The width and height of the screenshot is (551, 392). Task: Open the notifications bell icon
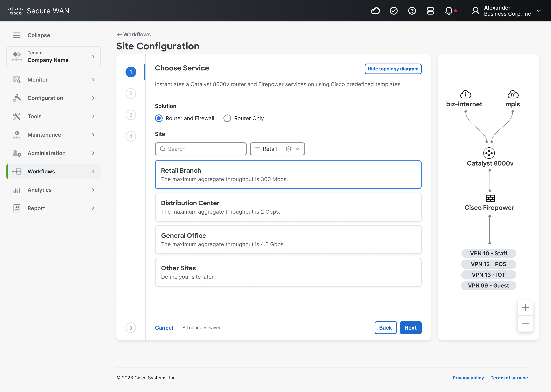click(449, 11)
